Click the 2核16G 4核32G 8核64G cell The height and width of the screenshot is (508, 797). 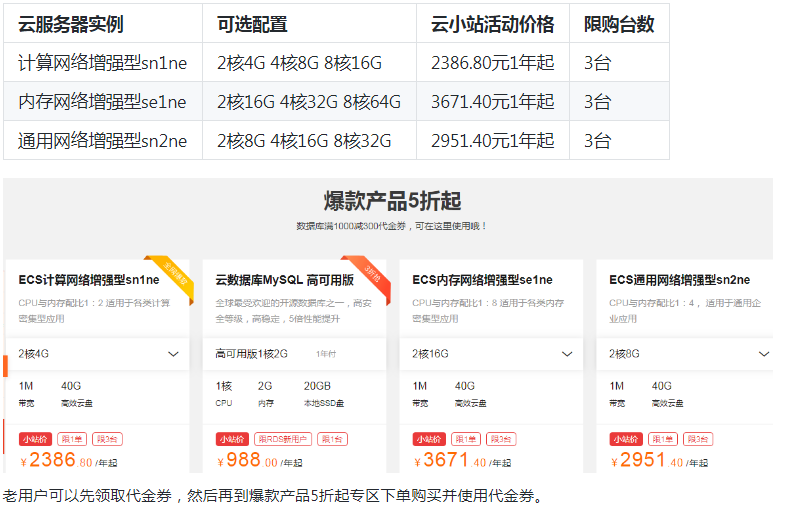tap(309, 102)
